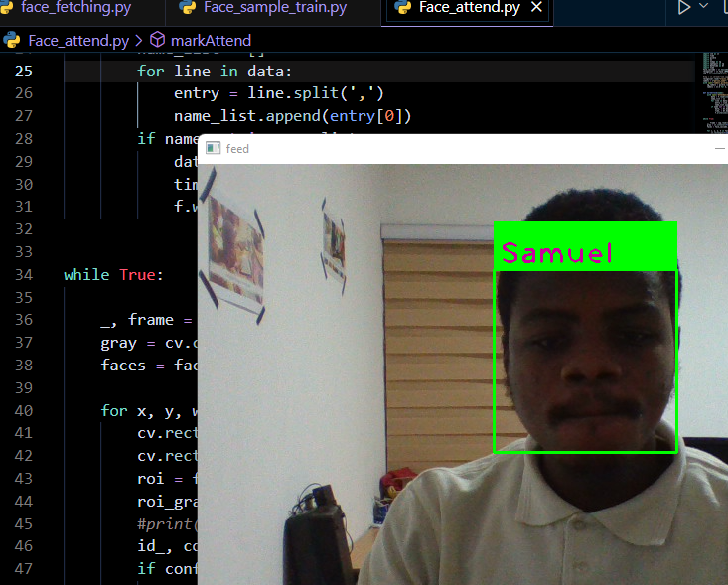Image resolution: width=728 pixels, height=585 pixels.
Task: Click line number 25 in the gutter
Action: tap(24, 72)
